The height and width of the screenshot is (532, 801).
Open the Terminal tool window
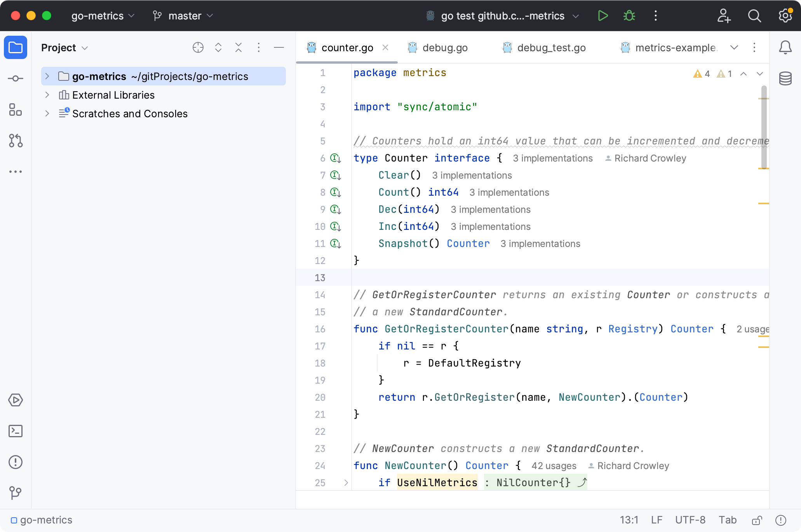click(x=16, y=431)
